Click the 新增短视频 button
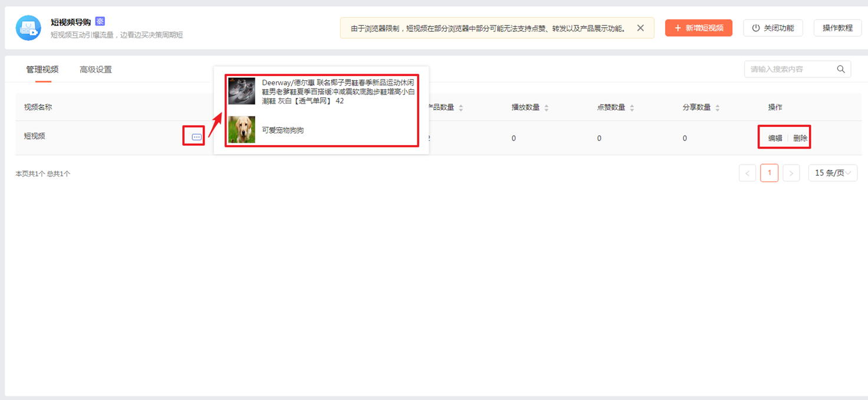 coord(699,28)
